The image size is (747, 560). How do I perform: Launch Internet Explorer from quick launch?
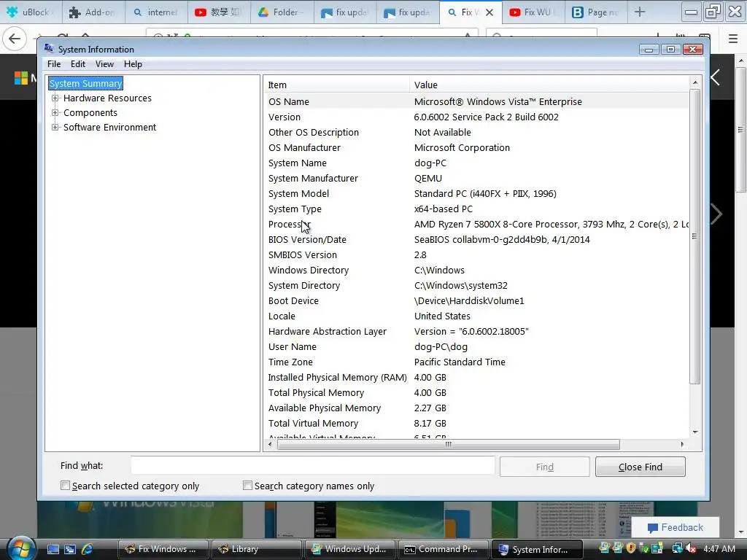point(88,549)
